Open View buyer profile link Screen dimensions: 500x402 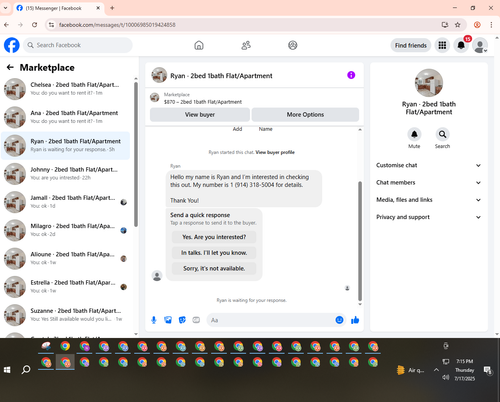click(x=275, y=152)
